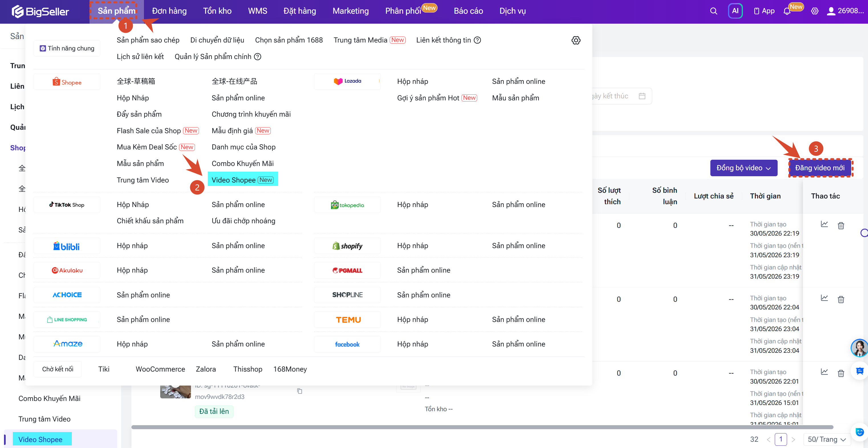This screenshot has width=868, height=448.
Task: Click the end date input field
Action: click(622, 96)
